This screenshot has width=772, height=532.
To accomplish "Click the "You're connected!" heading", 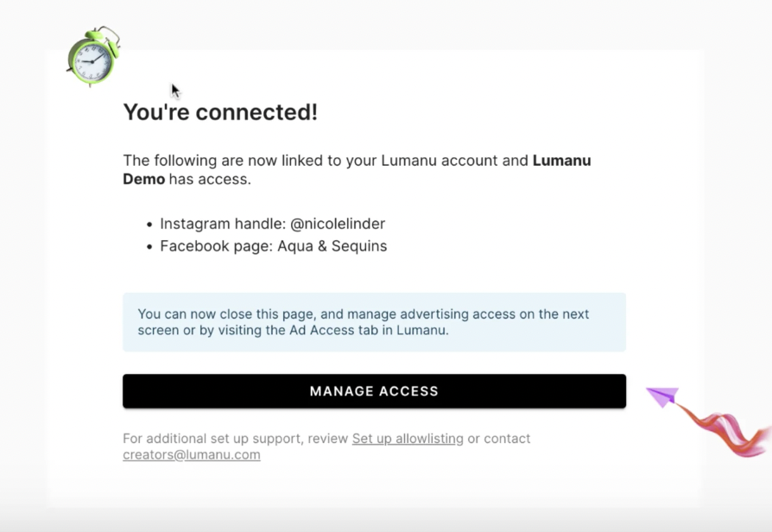I will tap(220, 112).
